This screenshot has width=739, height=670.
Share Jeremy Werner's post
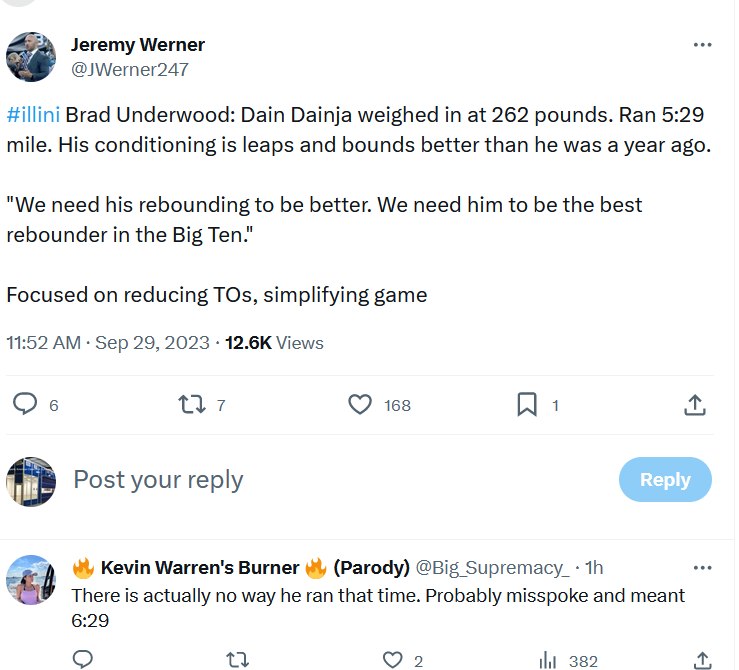point(695,405)
